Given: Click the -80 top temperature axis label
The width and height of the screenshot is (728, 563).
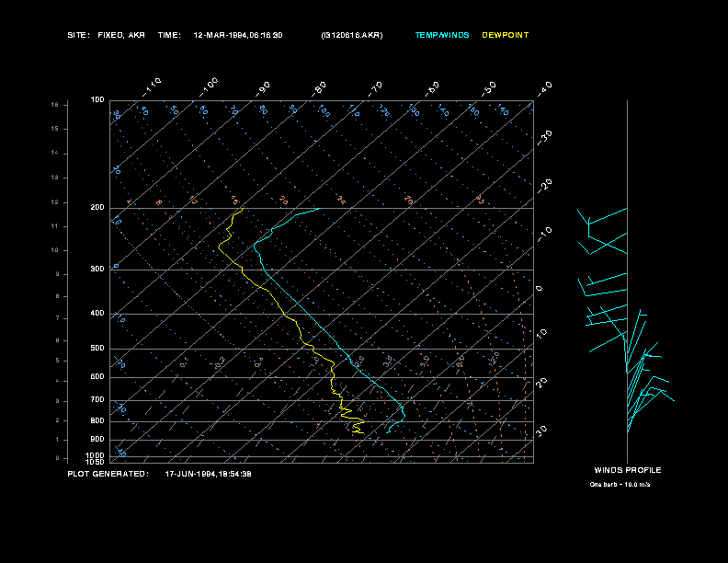Looking at the screenshot, I should point(319,89).
